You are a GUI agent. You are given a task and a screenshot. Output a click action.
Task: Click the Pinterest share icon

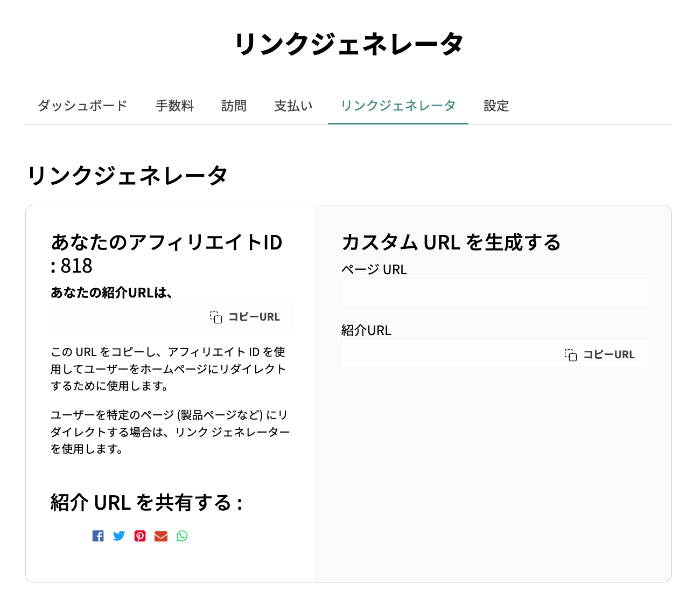[x=140, y=536]
